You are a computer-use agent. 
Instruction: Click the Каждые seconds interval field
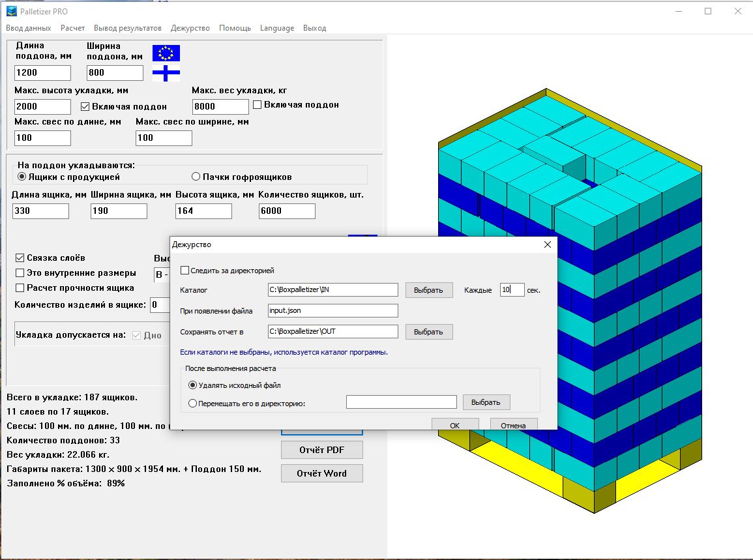click(512, 289)
